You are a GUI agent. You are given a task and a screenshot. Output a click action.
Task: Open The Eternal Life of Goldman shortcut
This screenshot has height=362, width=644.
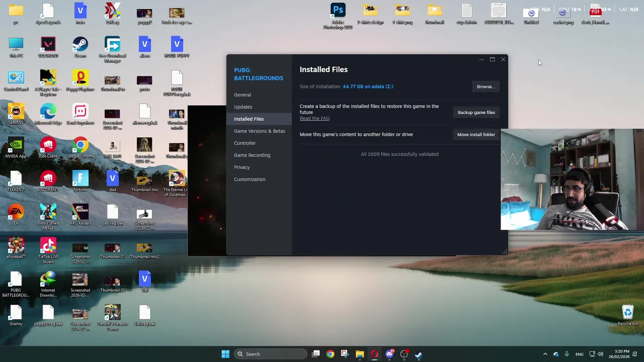177,184
